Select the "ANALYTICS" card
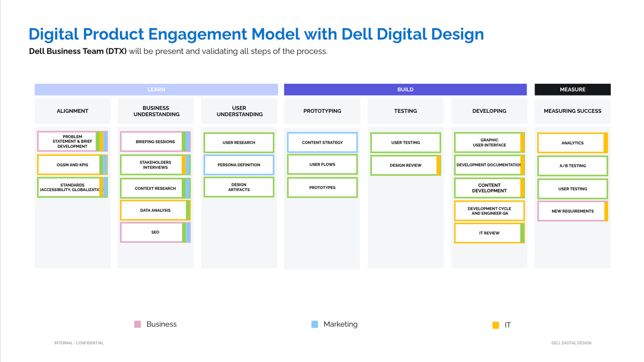This screenshot has height=362, width=644. [572, 143]
